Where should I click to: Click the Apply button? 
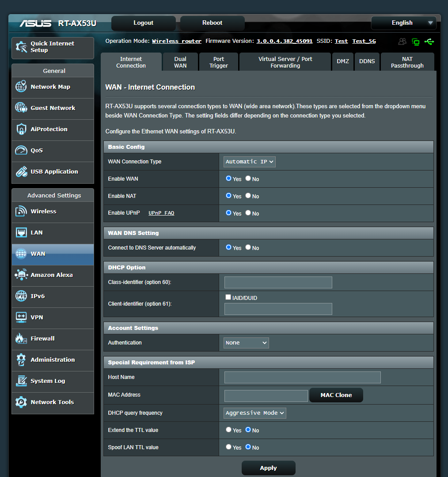pyautogui.click(x=269, y=468)
